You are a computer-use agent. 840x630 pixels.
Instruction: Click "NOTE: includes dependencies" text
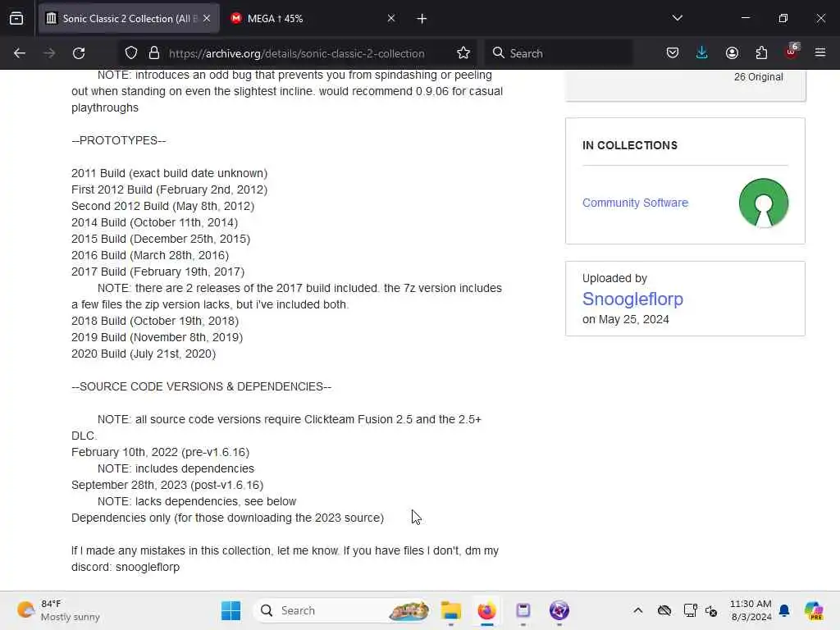pyautogui.click(x=176, y=468)
